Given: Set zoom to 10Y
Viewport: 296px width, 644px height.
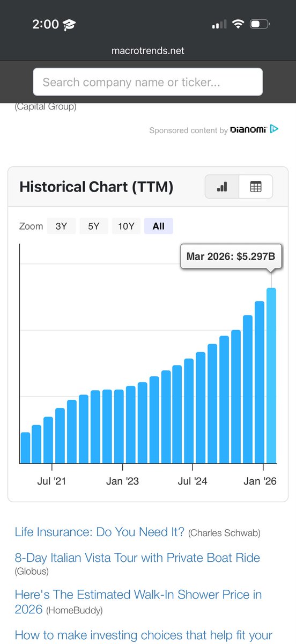Looking at the screenshot, I should coord(126,226).
